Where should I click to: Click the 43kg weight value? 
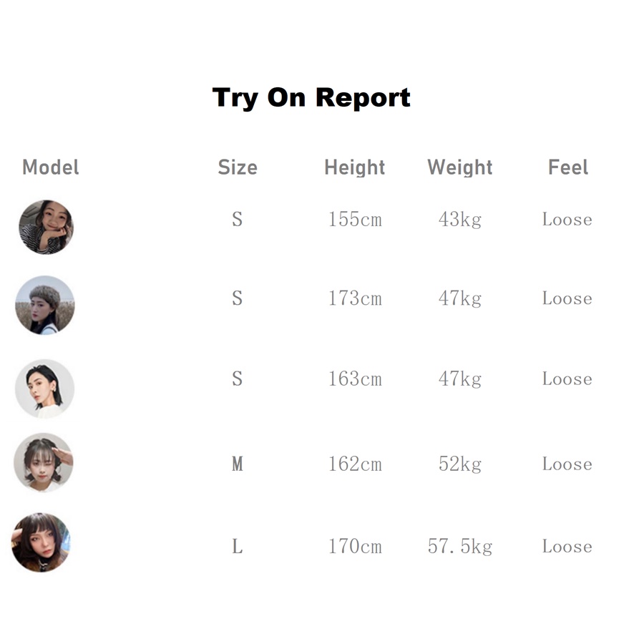click(460, 220)
